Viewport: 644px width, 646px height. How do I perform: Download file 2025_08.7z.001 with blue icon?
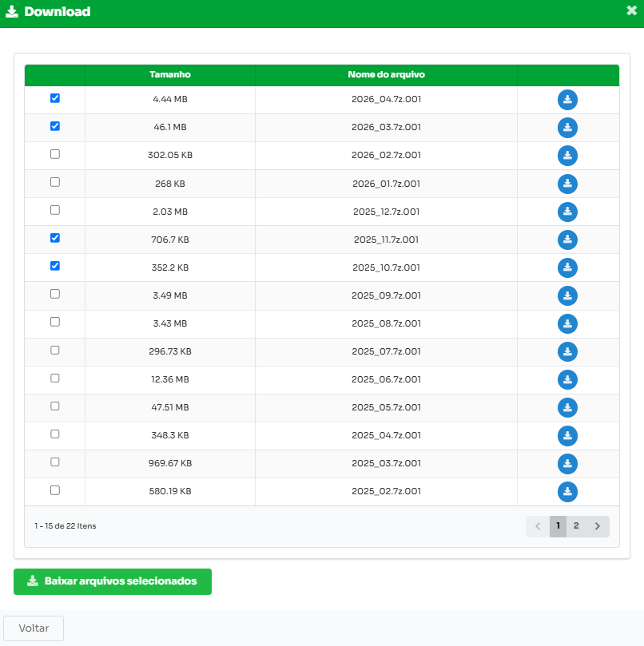point(567,324)
